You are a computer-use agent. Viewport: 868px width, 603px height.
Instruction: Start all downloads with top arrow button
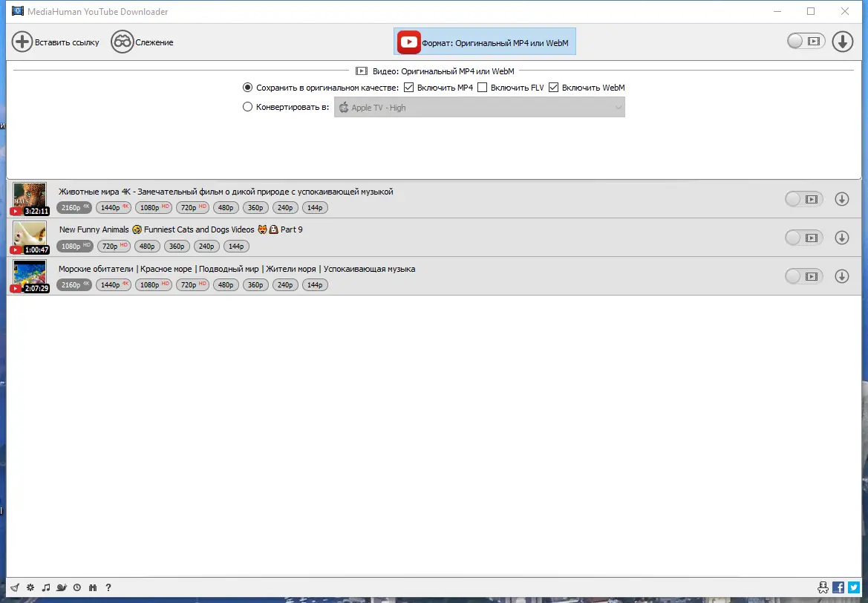click(x=843, y=42)
